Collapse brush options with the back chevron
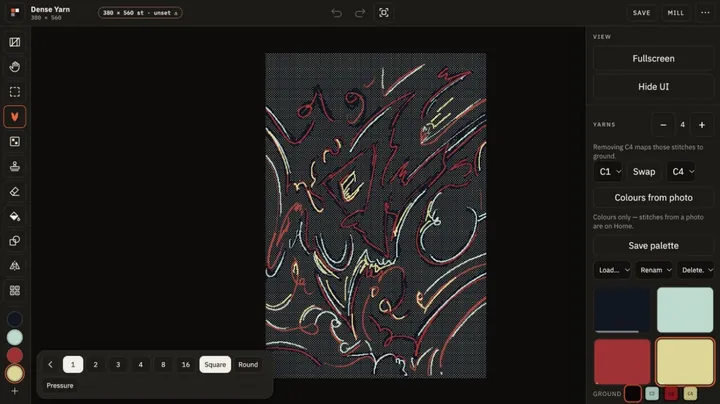The width and height of the screenshot is (720, 404). (51, 365)
